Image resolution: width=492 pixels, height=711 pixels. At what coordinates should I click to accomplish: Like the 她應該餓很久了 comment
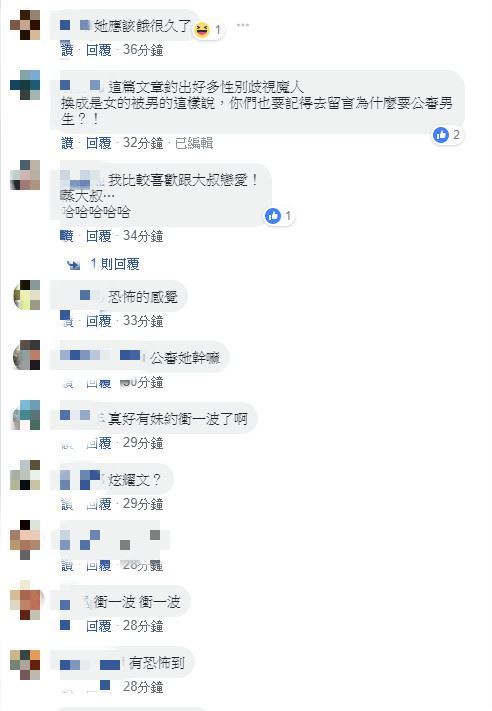(x=67, y=49)
